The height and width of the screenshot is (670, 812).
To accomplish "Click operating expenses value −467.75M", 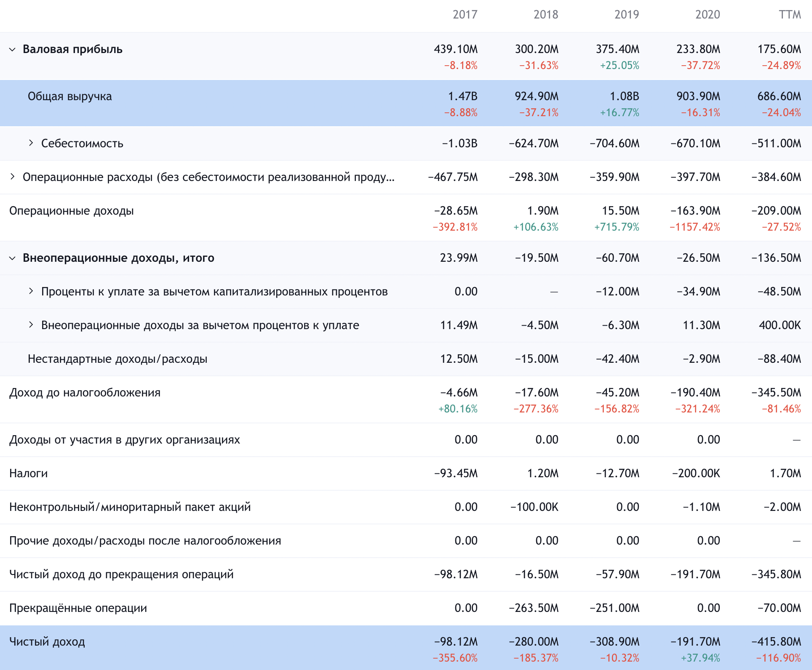I will click(453, 177).
